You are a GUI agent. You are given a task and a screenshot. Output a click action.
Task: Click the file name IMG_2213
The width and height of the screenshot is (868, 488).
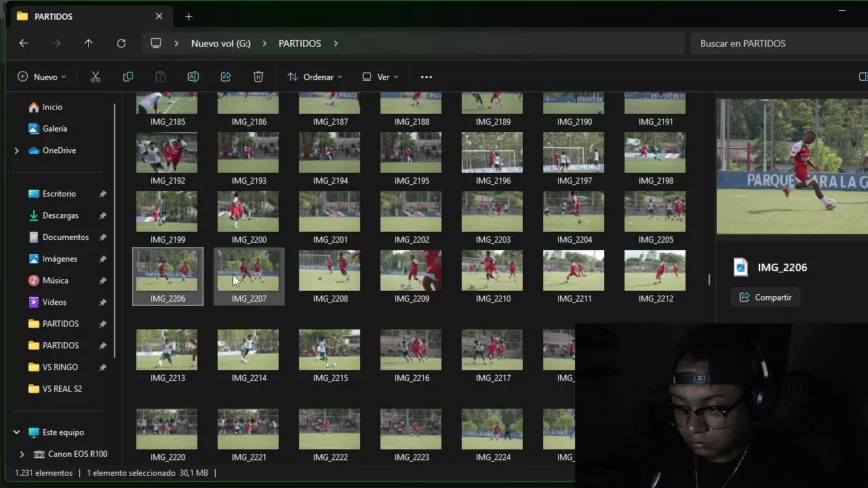pyautogui.click(x=167, y=378)
